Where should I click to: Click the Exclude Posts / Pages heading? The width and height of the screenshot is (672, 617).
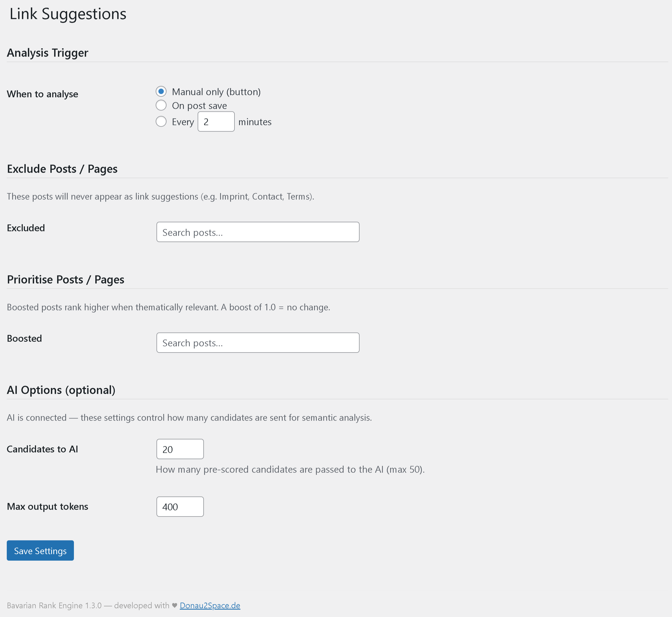[62, 169]
